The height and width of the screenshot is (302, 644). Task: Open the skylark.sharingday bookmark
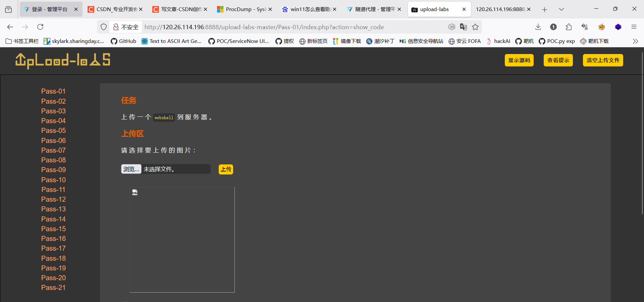74,41
